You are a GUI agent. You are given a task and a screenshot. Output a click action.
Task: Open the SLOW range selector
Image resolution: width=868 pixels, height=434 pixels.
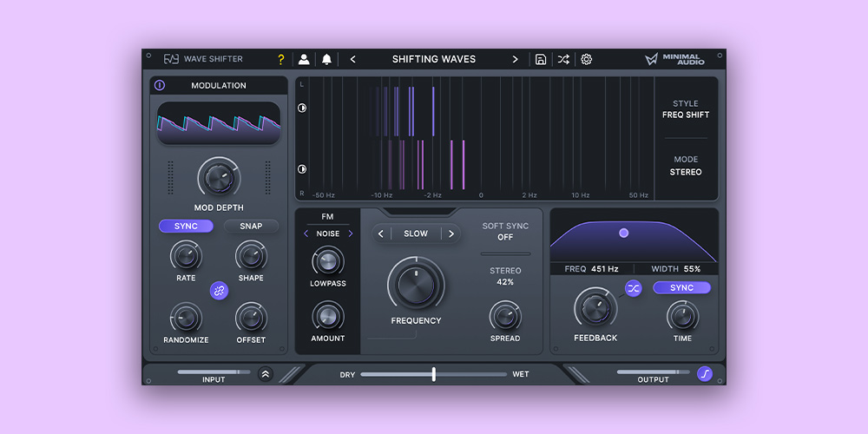416,233
